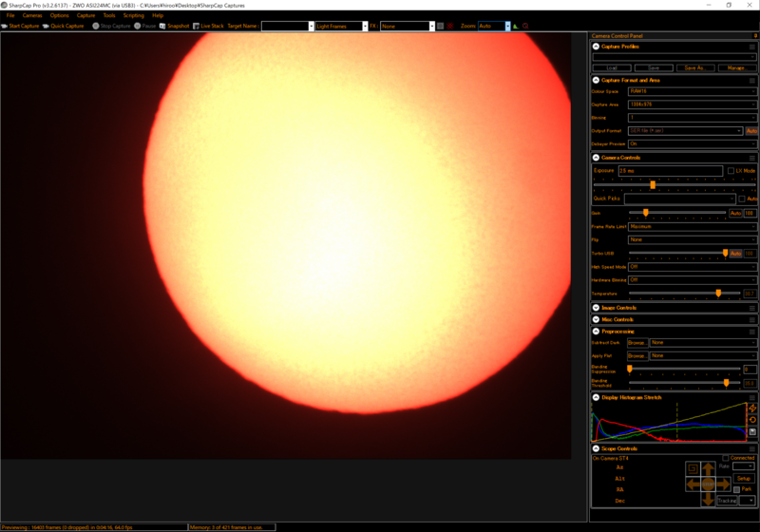Image resolution: width=760 pixels, height=532 pixels.
Task: Click the scope down arrow
Action: click(708, 499)
